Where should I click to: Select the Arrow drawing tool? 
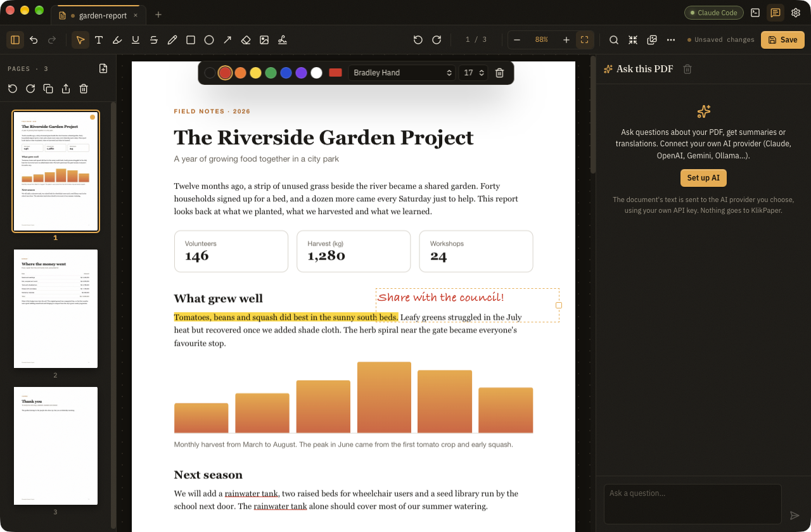pyautogui.click(x=227, y=40)
